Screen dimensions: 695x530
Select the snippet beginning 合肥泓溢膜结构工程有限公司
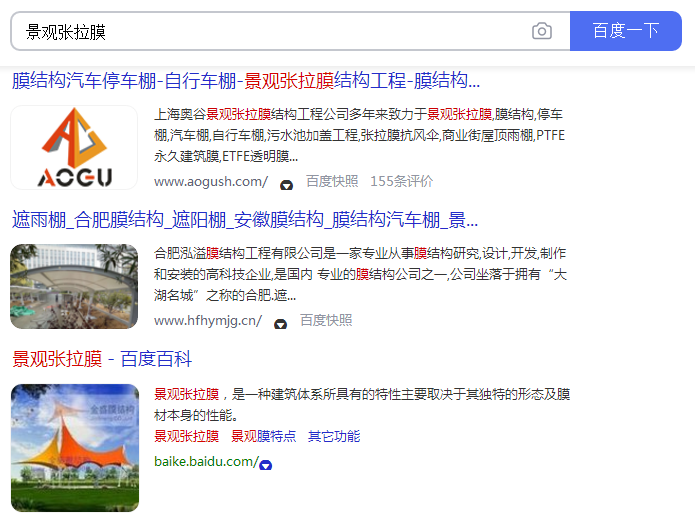[x=360, y=274]
